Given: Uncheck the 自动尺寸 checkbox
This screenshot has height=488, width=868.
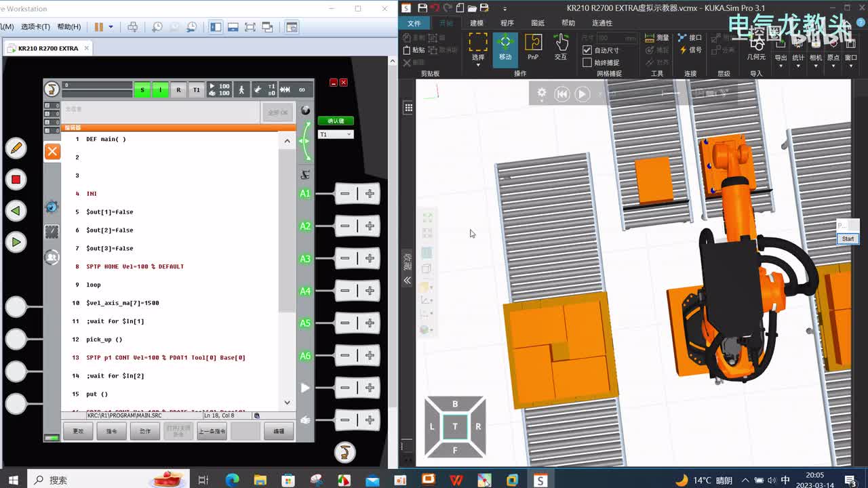Looking at the screenshot, I should pyautogui.click(x=587, y=50).
